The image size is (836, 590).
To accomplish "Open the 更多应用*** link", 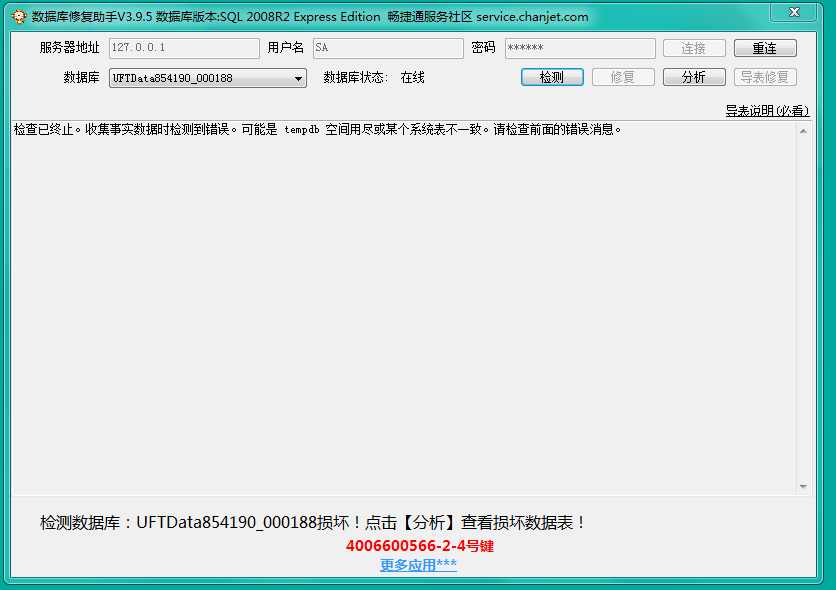I will coord(418,565).
